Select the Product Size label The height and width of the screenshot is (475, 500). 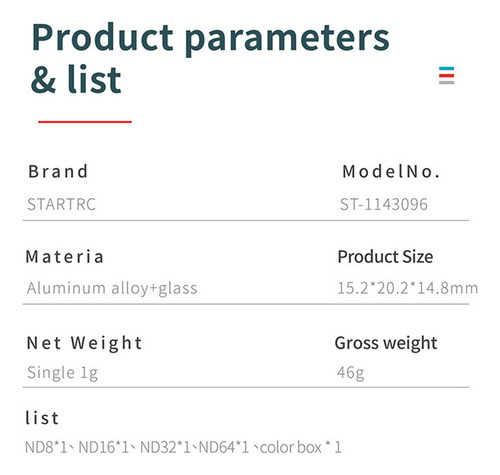385,257
